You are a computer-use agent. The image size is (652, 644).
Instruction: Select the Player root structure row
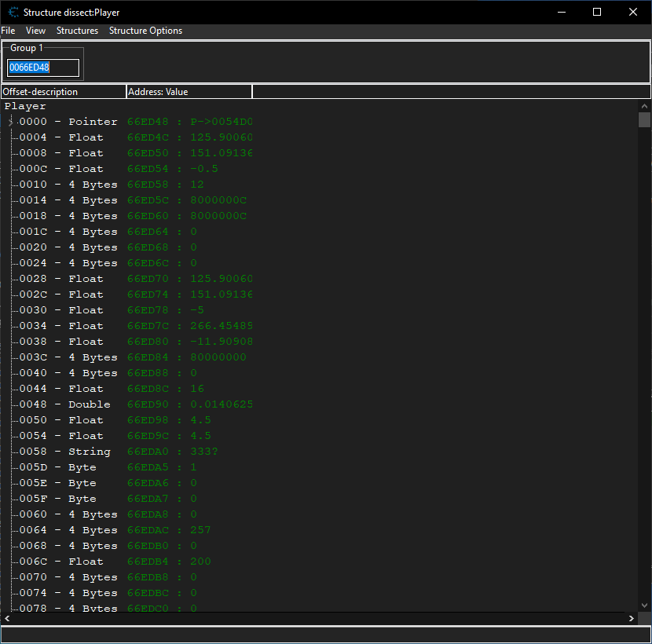click(25, 106)
